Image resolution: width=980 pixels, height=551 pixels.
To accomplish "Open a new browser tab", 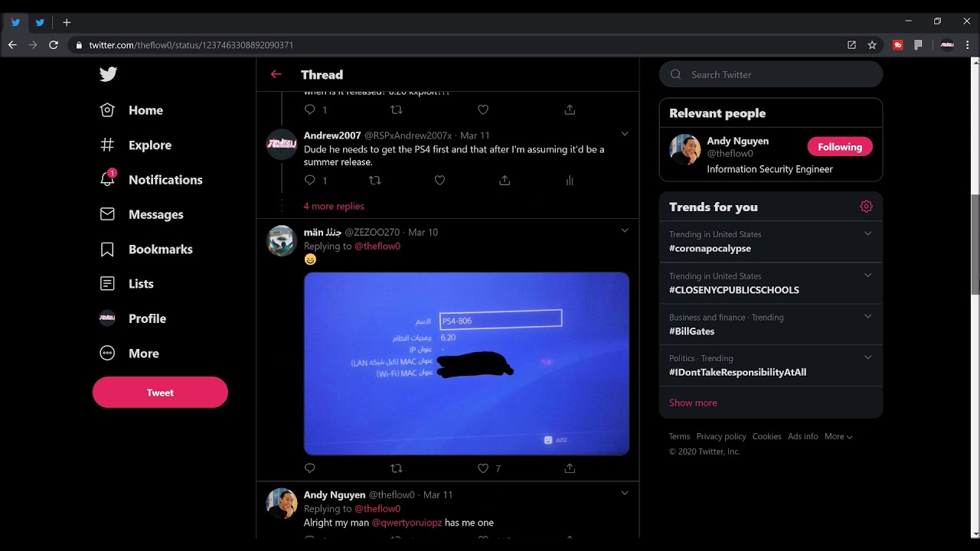I will click(x=67, y=22).
